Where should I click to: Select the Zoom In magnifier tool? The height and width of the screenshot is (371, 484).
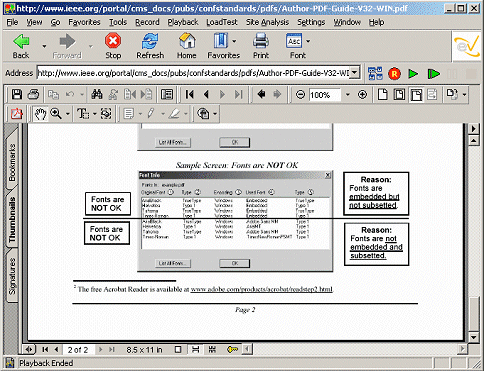coord(56,114)
